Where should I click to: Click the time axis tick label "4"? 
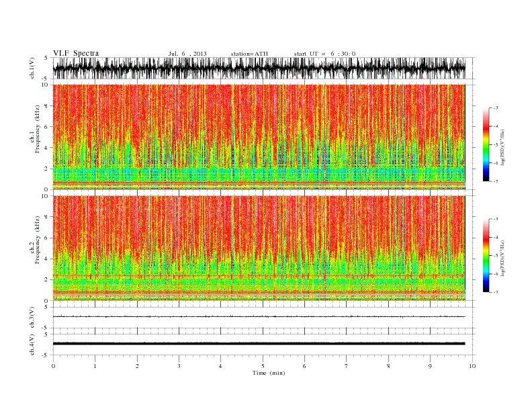[x=220, y=366]
